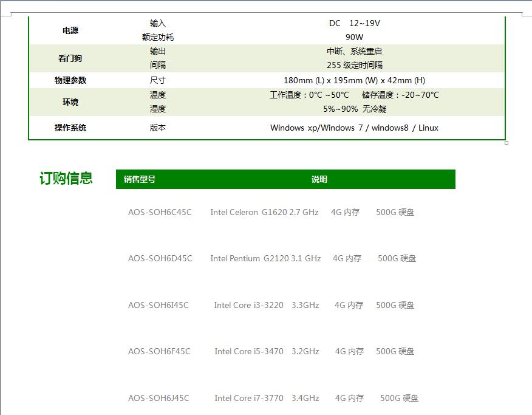The width and height of the screenshot is (532, 415).
Task: Click the 物理参数 row label
Action: coord(70,80)
